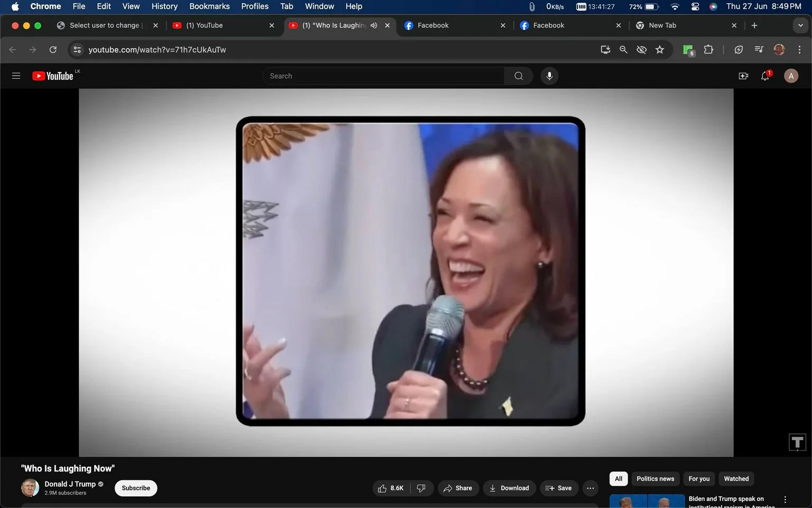Image resolution: width=812 pixels, height=508 pixels.
Task: Download the video
Action: (509, 488)
